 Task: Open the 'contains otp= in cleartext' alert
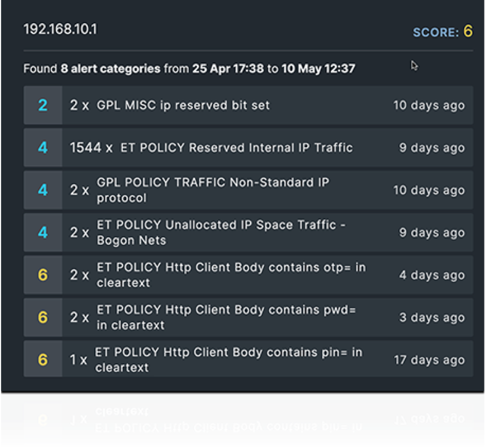click(x=231, y=275)
